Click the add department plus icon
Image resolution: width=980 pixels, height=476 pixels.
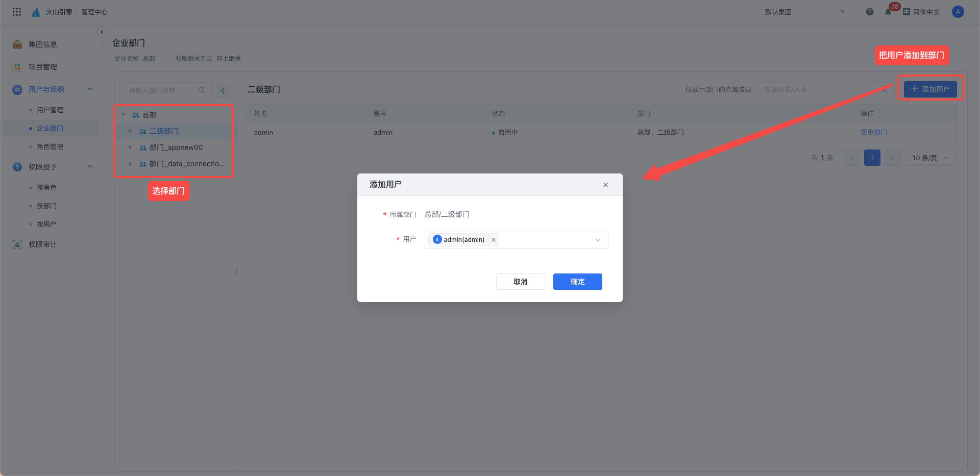[223, 90]
